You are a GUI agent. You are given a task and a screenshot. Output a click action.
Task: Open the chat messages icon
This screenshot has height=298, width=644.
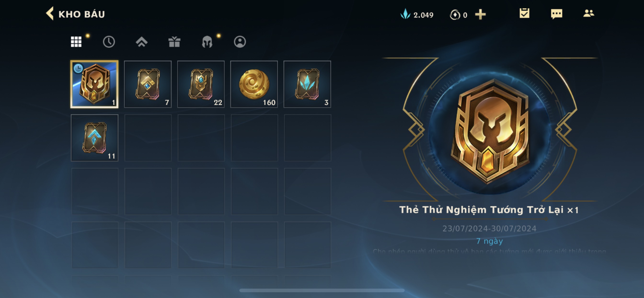tap(557, 14)
